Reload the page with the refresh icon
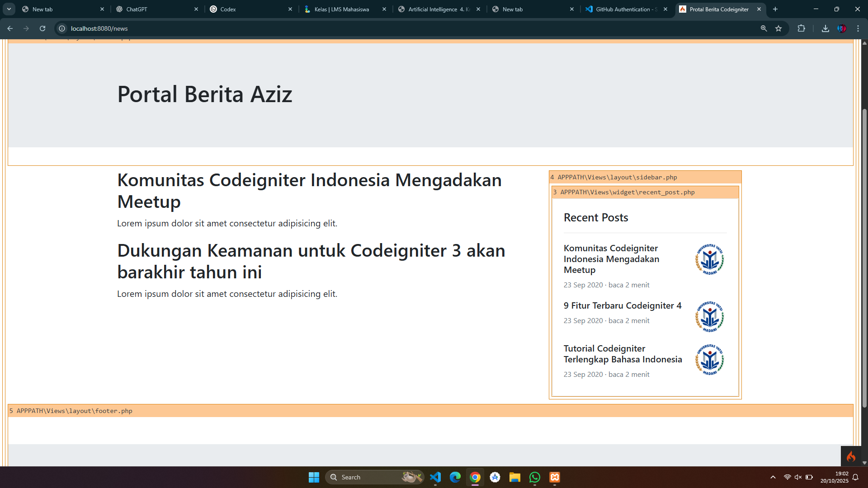 42,28
